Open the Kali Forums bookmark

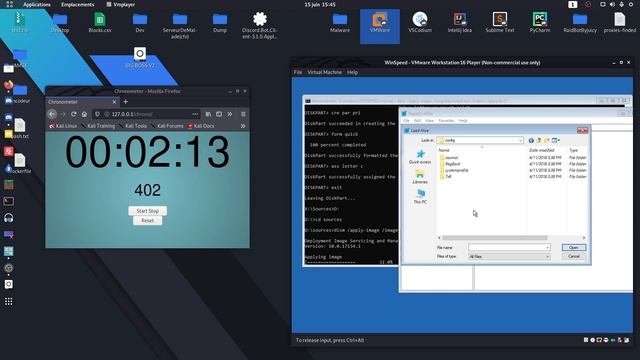coord(167,126)
